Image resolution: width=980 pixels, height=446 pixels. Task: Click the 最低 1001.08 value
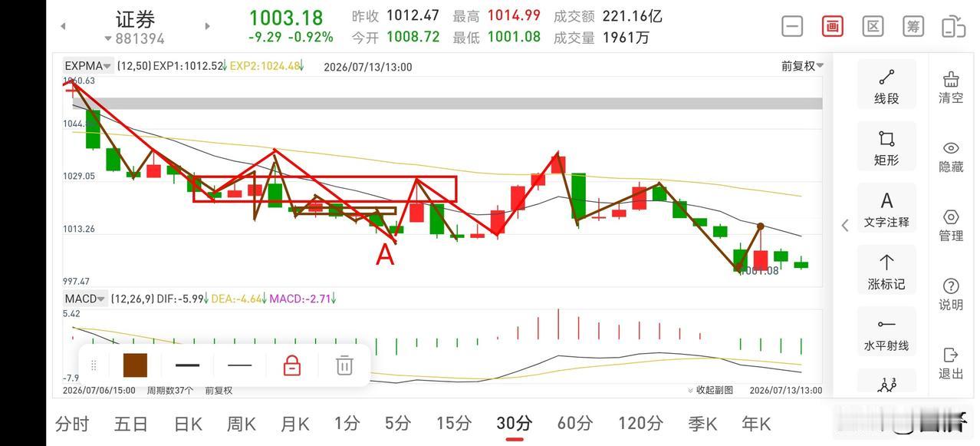tap(496, 37)
